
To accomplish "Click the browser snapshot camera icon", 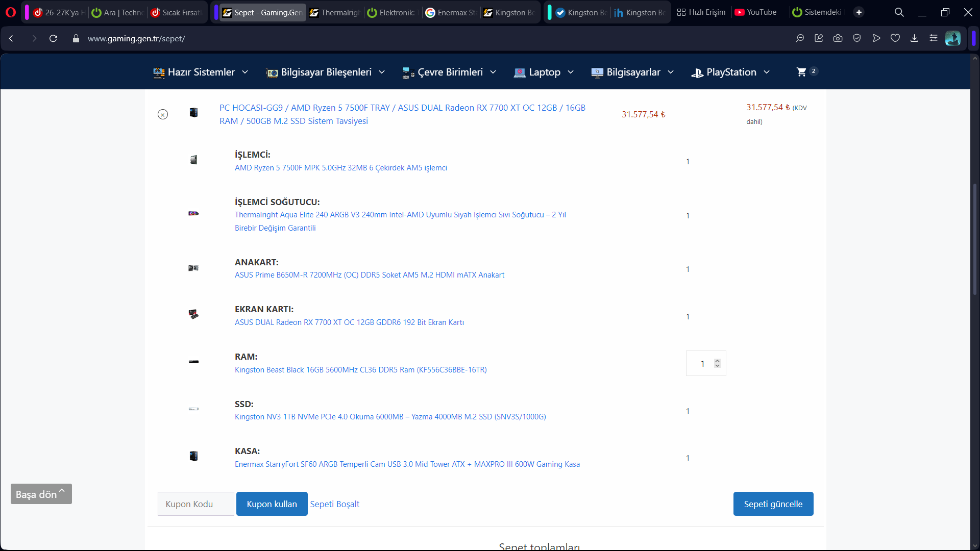I will point(838,38).
